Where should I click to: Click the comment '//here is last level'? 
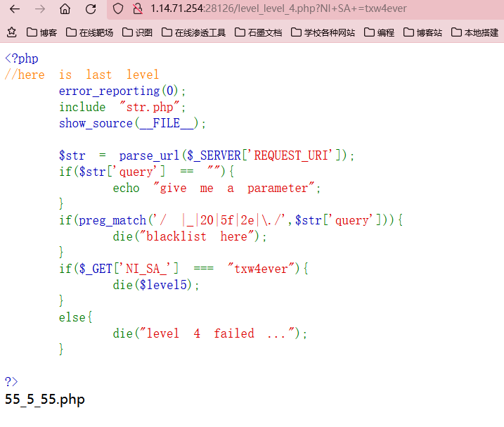click(82, 75)
